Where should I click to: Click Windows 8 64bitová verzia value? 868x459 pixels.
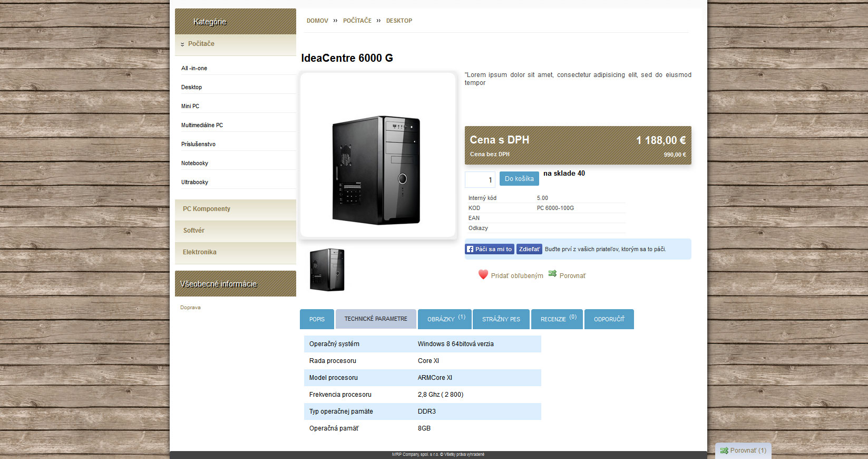[456, 344]
